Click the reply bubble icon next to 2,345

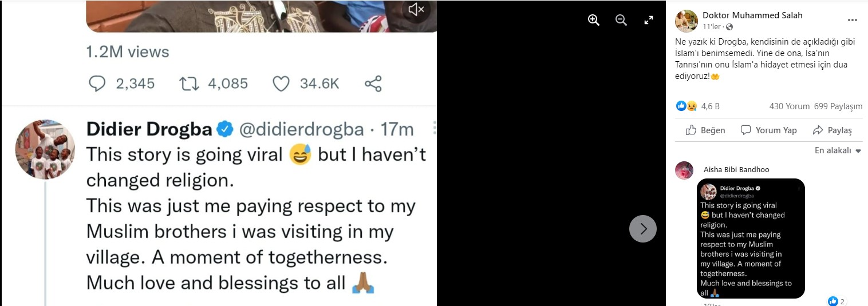point(98,84)
